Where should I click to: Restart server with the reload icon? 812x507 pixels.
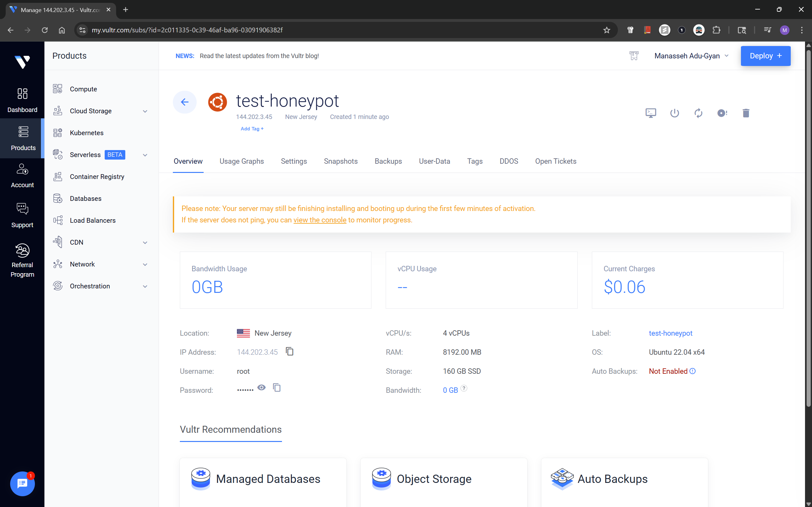pos(698,113)
